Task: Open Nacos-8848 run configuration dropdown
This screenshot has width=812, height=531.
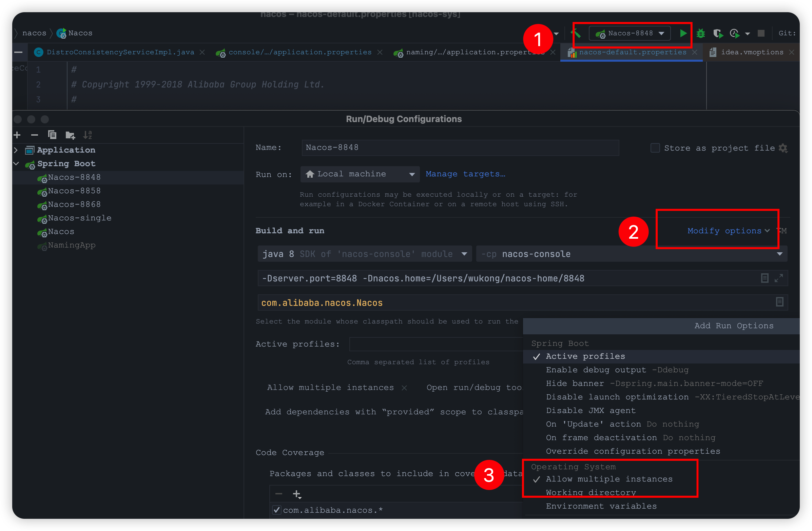Action: tap(630, 33)
